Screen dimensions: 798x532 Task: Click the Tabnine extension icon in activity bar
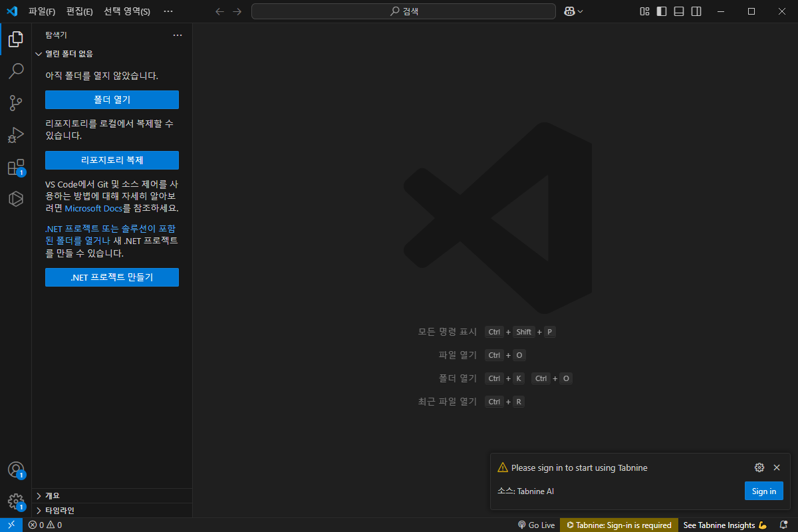coord(15,199)
